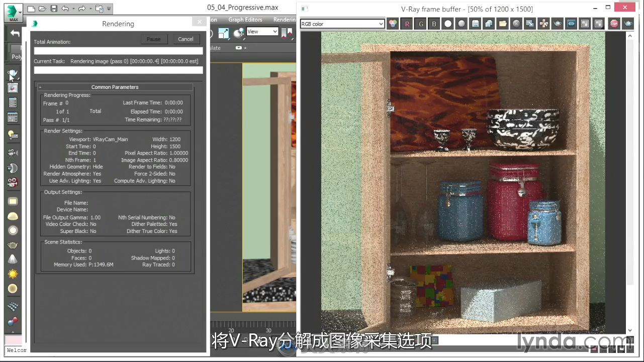Open the View reference coordinate dropdown

[x=262, y=32]
